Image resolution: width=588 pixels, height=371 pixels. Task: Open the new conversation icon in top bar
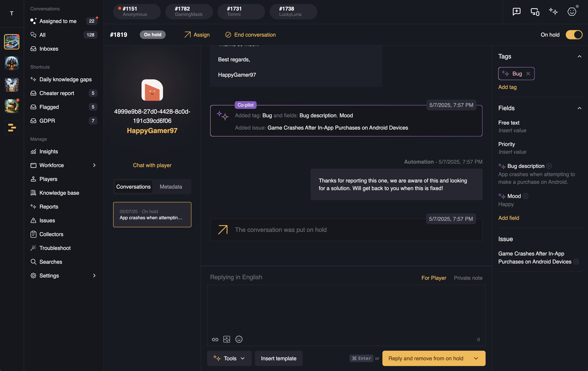[516, 11]
